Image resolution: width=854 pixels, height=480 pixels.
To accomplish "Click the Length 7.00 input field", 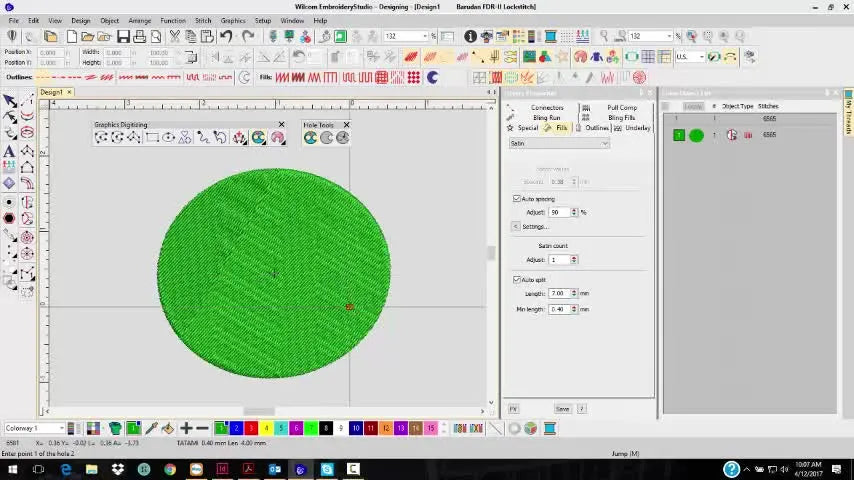I will click(559, 293).
